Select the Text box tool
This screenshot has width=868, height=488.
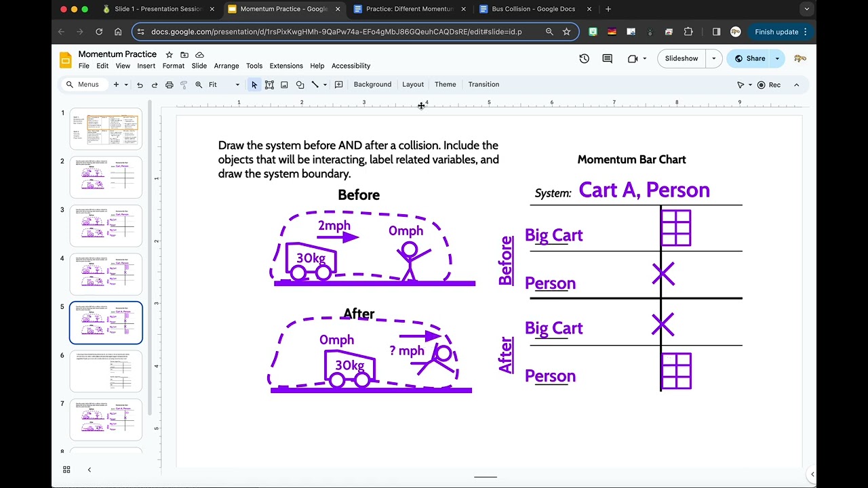pyautogui.click(x=269, y=85)
